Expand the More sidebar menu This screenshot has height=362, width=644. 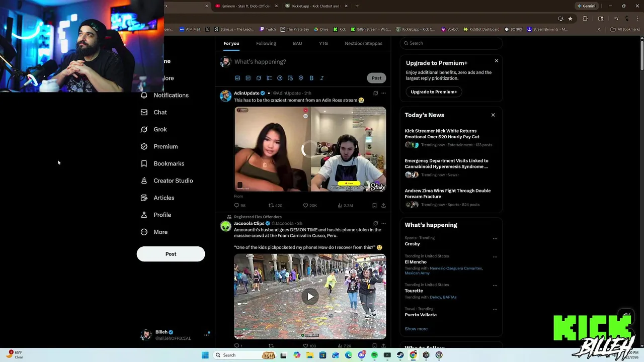pyautogui.click(x=154, y=232)
